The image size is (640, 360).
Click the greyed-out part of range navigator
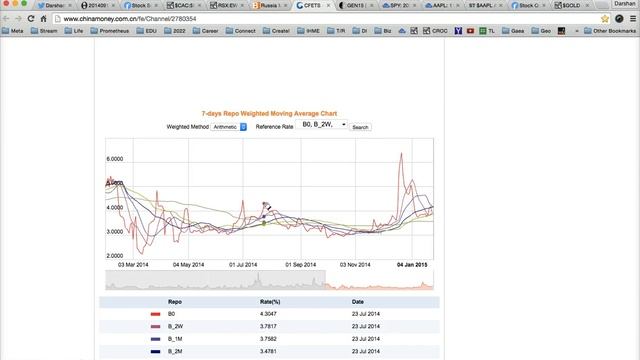point(216,280)
